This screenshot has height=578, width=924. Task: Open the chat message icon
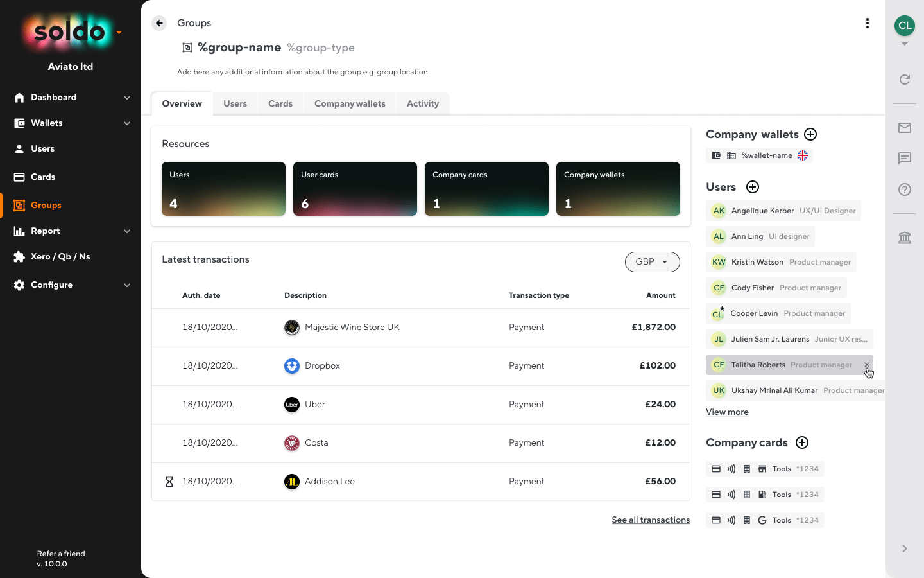(905, 158)
